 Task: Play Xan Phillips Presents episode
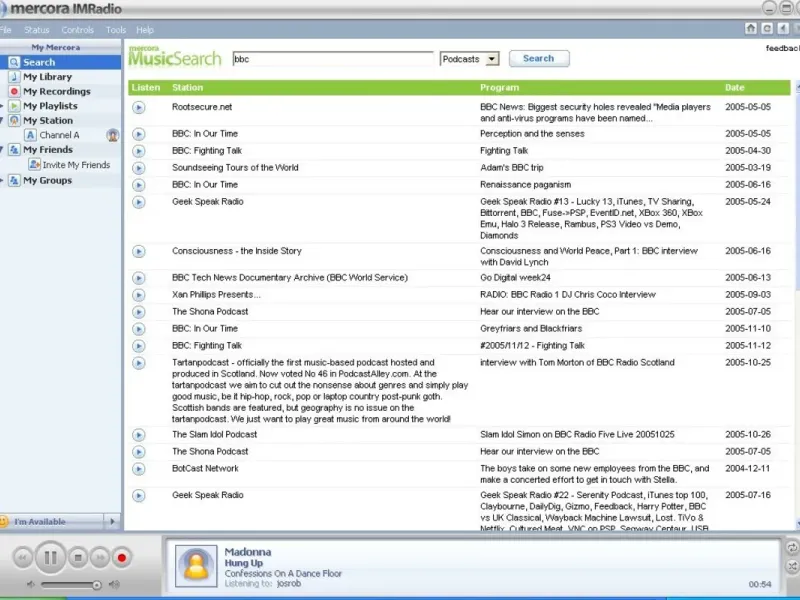tap(139, 295)
